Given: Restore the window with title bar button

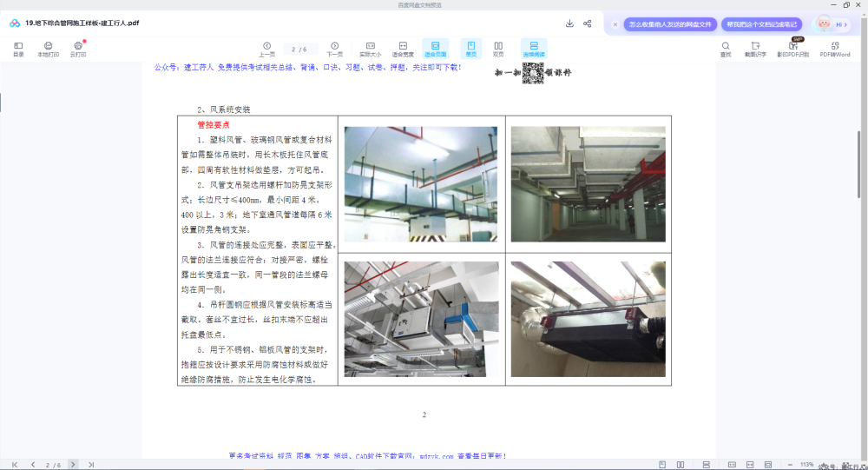Looking at the screenshot, I should [x=845, y=5].
